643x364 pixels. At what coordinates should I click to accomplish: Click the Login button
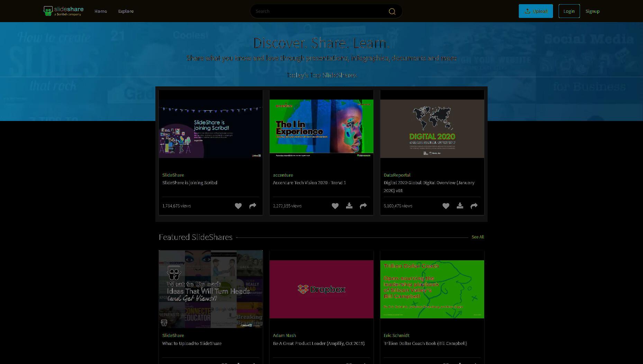coord(569,11)
